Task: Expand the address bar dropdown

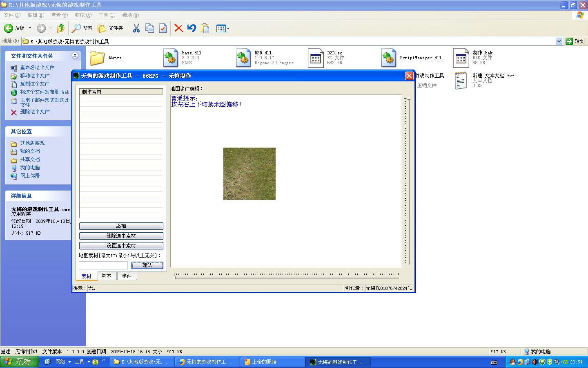Action: point(559,41)
